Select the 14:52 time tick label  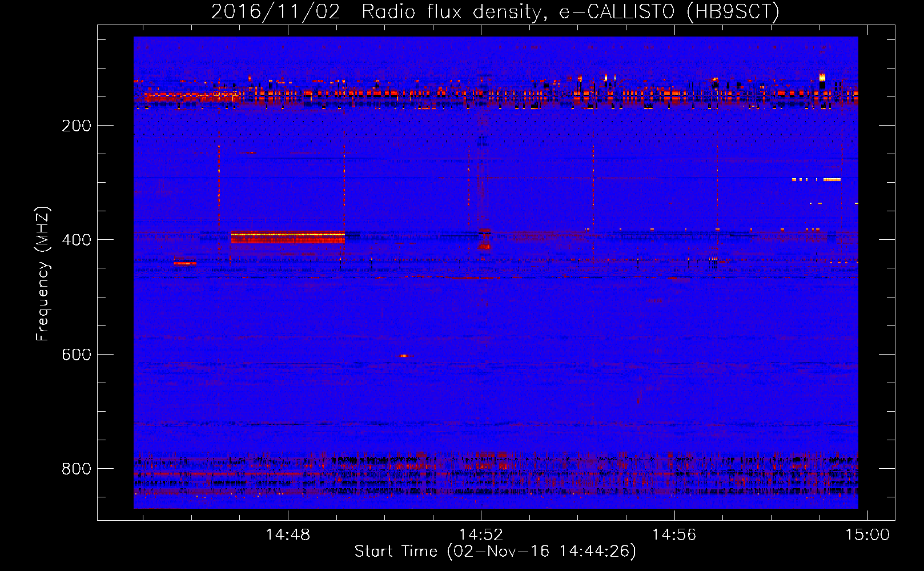pyautogui.click(x=481, y=535)
